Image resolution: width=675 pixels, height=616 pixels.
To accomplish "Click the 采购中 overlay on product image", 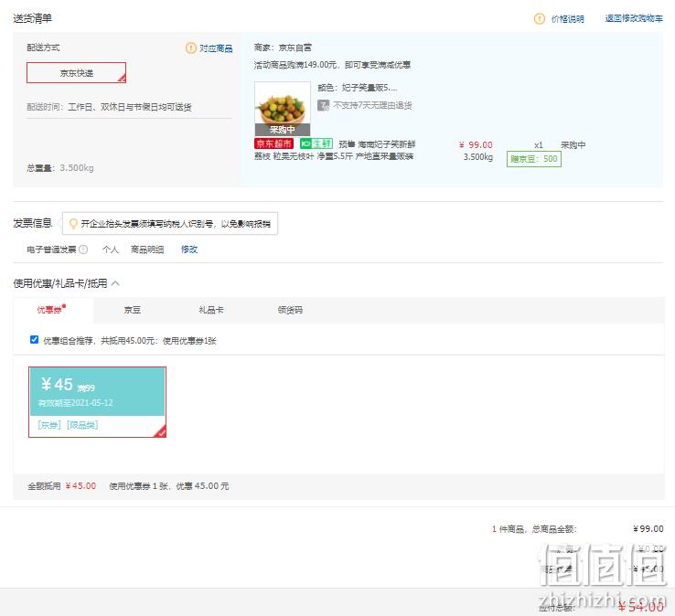I will click(283, 130).
